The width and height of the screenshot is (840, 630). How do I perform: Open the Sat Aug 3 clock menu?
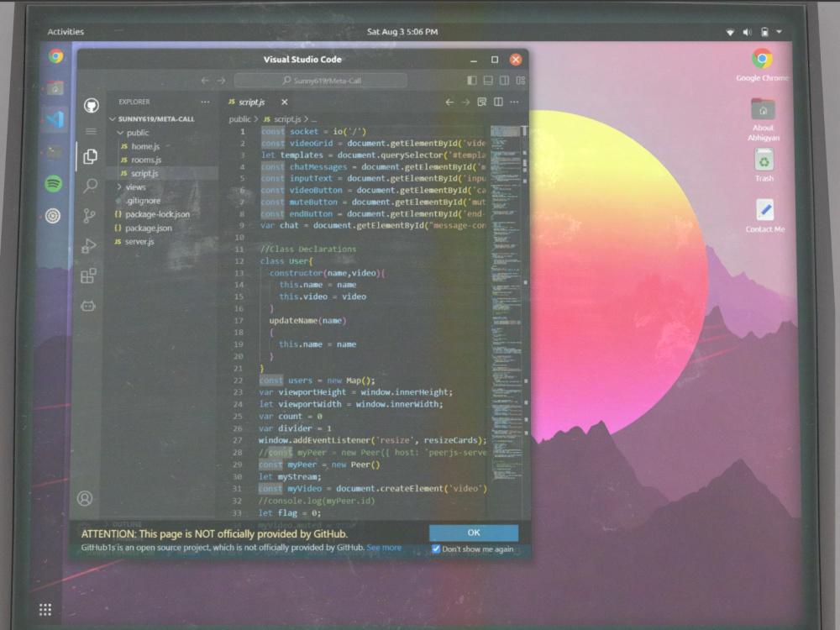pos(402,32)
